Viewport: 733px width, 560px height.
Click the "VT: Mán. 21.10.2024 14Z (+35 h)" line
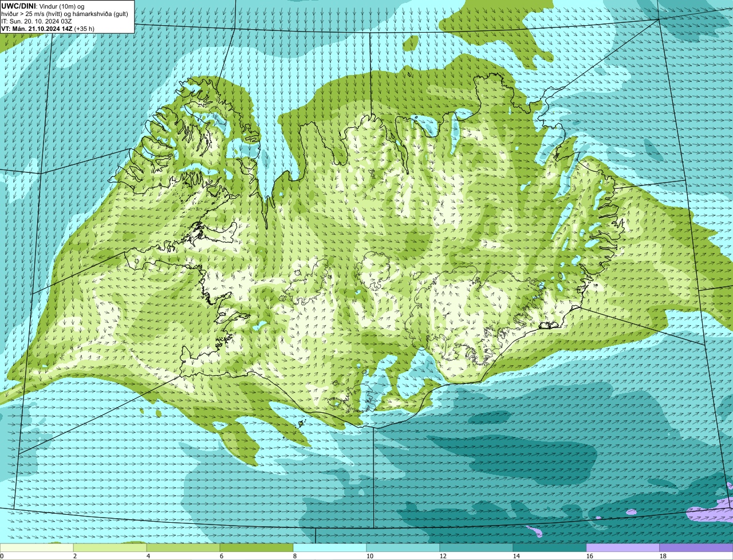[48, 28]
